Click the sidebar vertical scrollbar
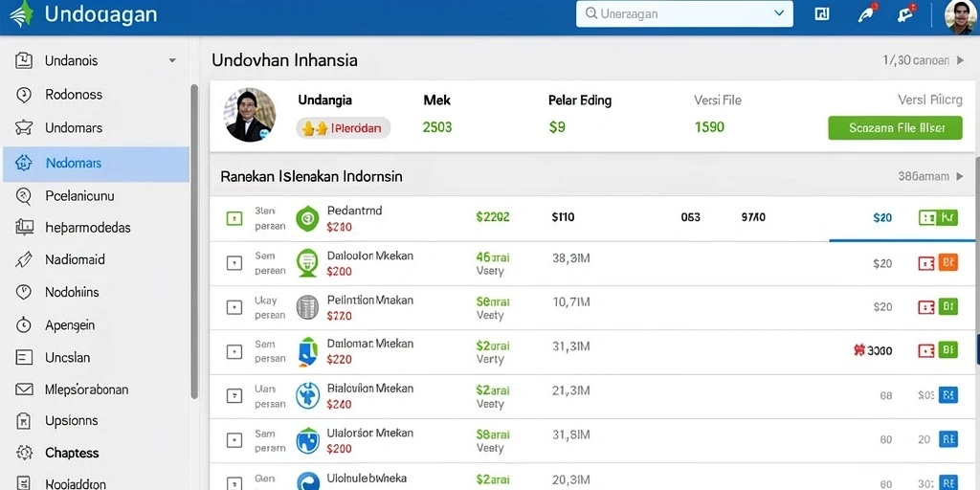This screenshot has width=980, height=490. (x=194, y=240)
